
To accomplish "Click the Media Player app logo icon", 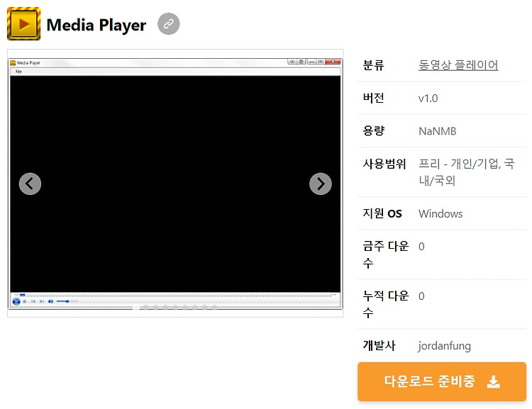I will point(23,23).
